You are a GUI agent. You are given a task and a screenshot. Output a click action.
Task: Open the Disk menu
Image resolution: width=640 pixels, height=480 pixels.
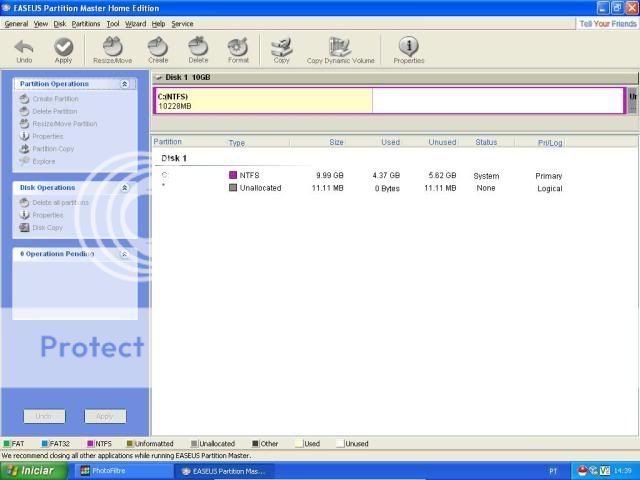coord(60,24)
